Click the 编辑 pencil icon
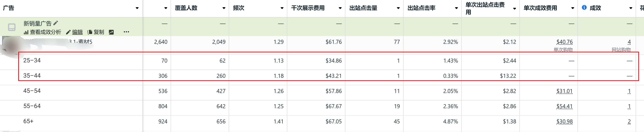Viewport: 644px width, 132px height. (x=68, y=32)
